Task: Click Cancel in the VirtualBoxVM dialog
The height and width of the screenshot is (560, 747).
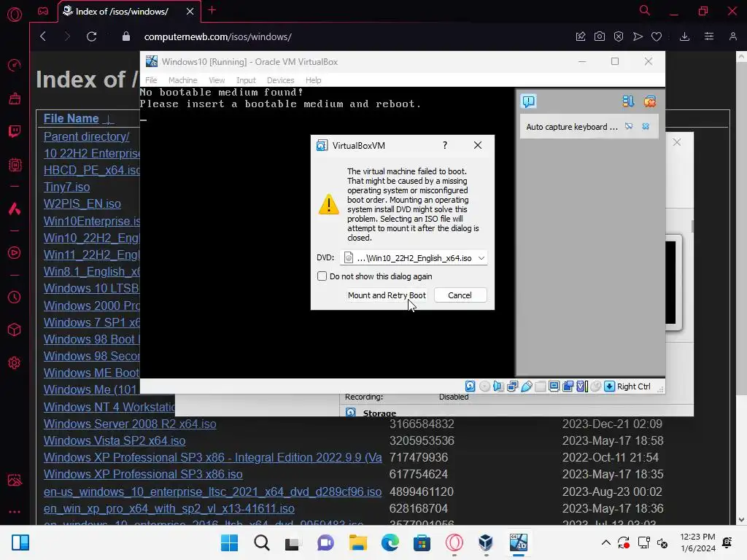Action: coord(460,295)
